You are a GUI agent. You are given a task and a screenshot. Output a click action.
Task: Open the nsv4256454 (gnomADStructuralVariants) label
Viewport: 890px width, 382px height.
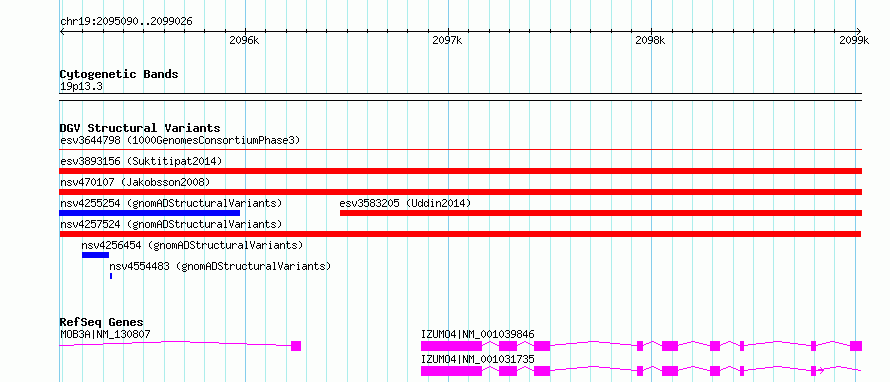(192, 245)
